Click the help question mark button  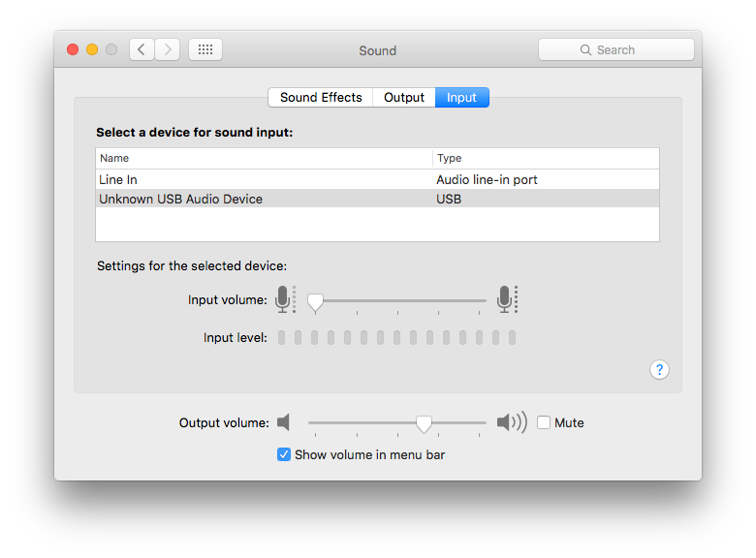point(659,369)
